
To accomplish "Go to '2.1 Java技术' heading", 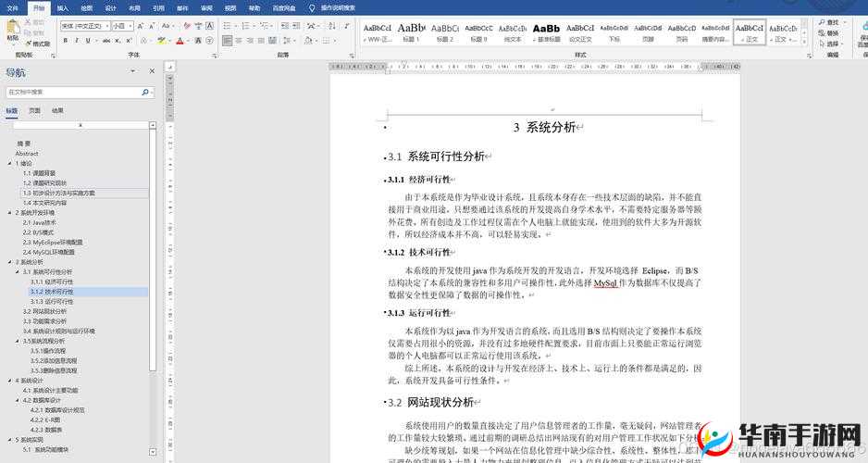I will [x=39, y=222].
